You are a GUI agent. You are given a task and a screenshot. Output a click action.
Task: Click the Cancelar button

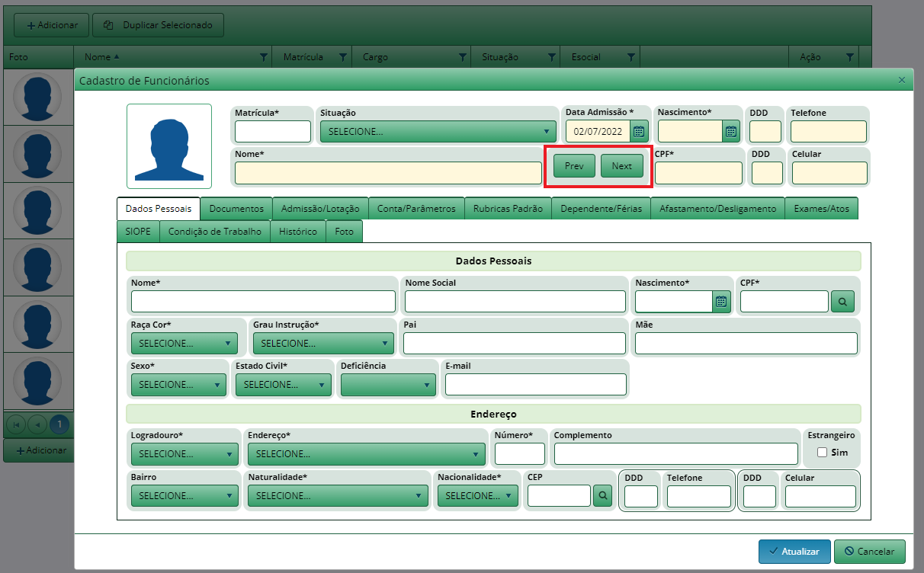[869, 552]
